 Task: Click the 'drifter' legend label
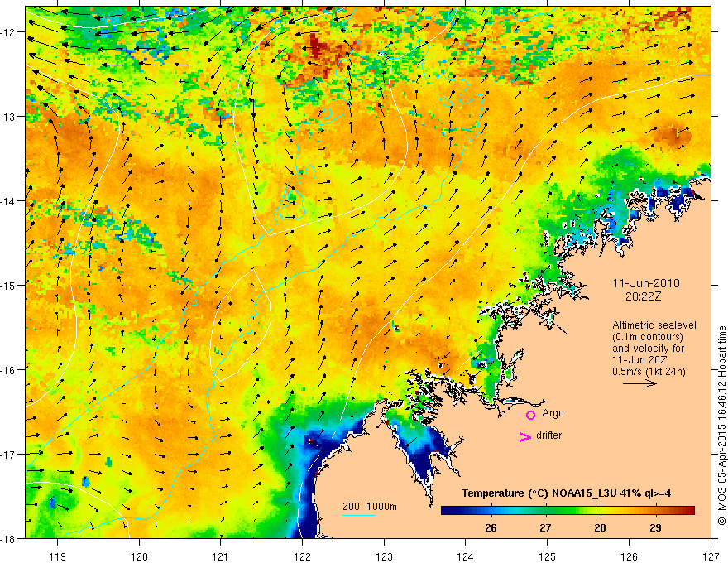548,435
